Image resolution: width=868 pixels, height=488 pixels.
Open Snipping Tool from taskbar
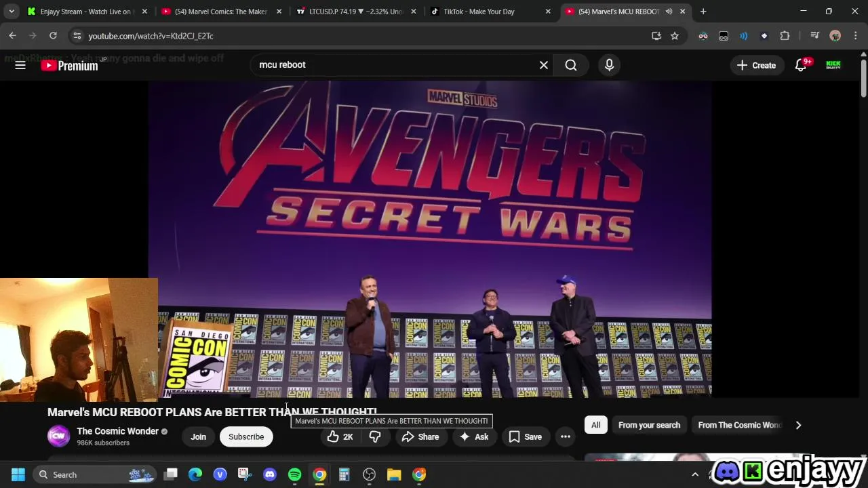point(245,474)
